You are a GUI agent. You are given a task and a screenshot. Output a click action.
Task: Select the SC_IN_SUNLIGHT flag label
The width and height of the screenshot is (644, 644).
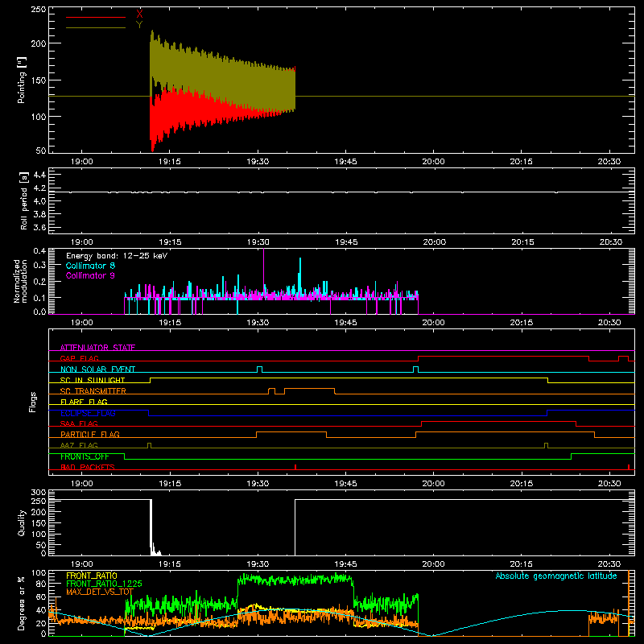click(x=93, y=380)
